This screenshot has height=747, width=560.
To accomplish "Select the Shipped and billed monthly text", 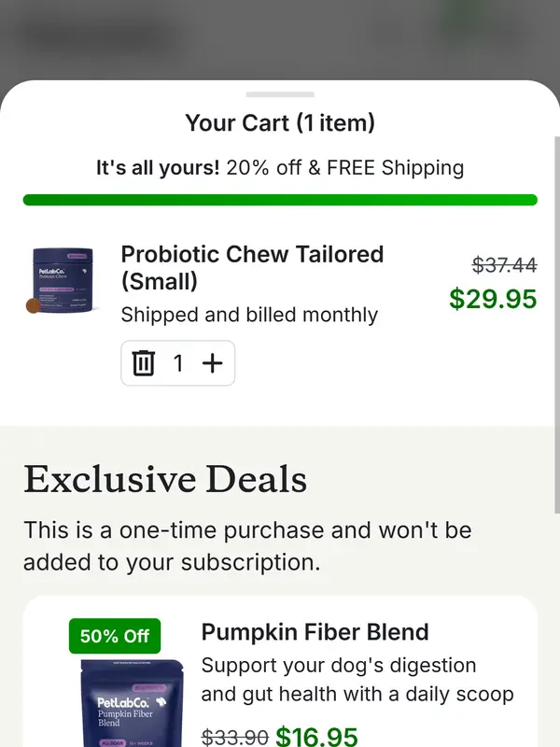I will [x=249, y=315].
